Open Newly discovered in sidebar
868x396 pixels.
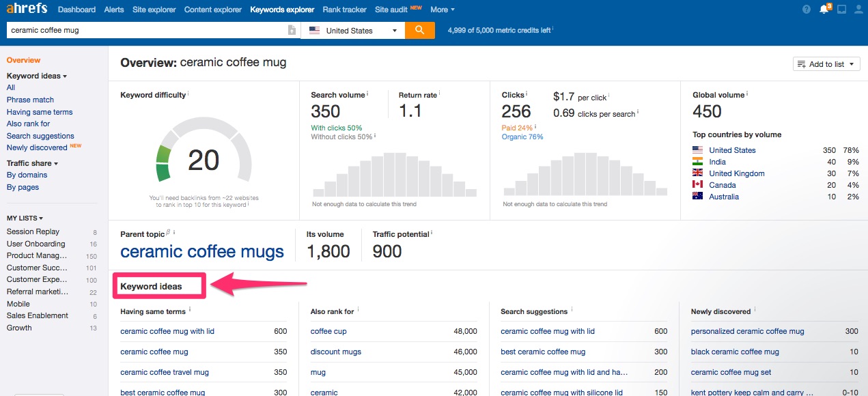37,147
